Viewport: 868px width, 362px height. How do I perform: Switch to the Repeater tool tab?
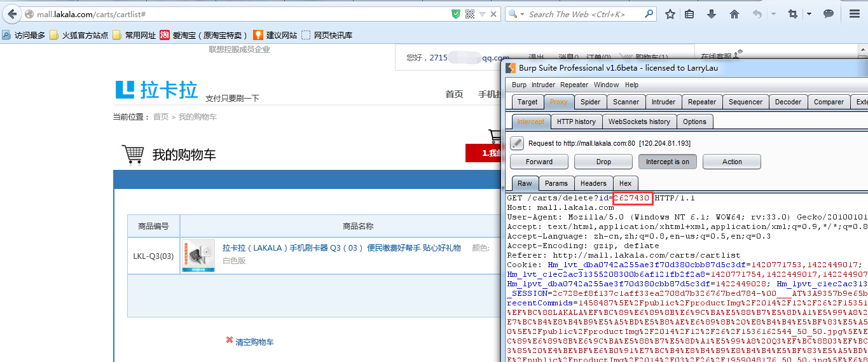[x=702, y=102]
